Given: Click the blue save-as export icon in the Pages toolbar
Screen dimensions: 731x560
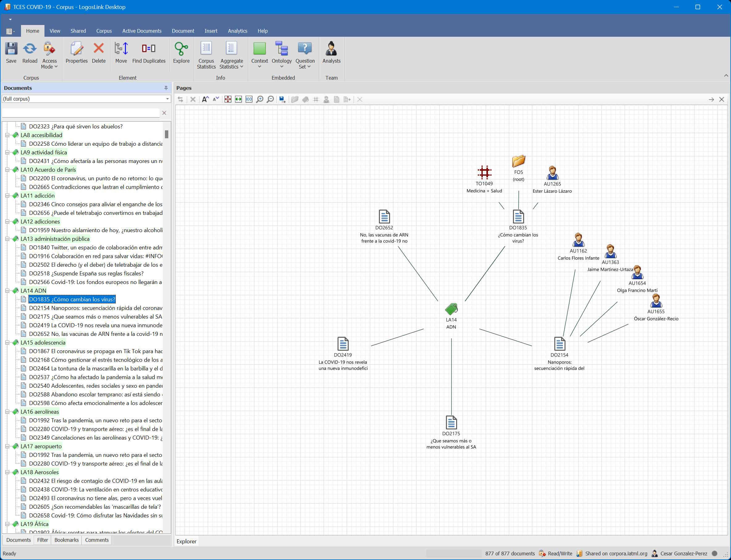Looking at the screenshot, I should click(x=283, y=99).
